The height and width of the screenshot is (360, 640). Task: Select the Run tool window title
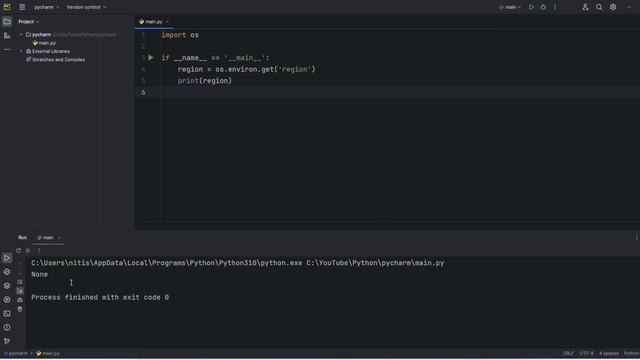tap(22, 238)
